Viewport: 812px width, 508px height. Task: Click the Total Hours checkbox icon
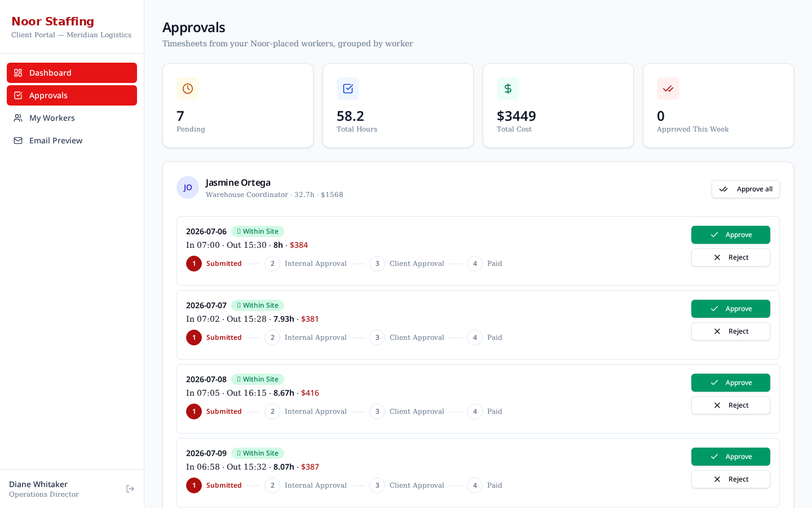coord(348,89)
